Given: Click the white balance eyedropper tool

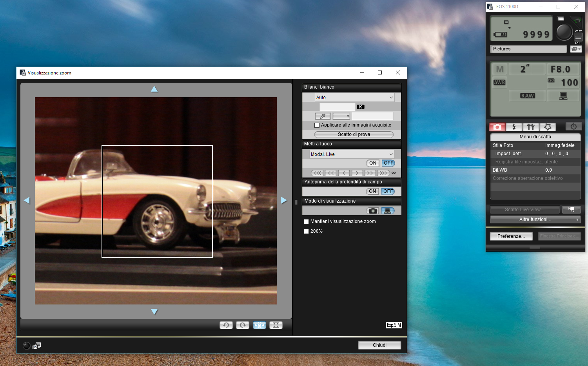Looking at the screenshot, I should coord(323,116).
